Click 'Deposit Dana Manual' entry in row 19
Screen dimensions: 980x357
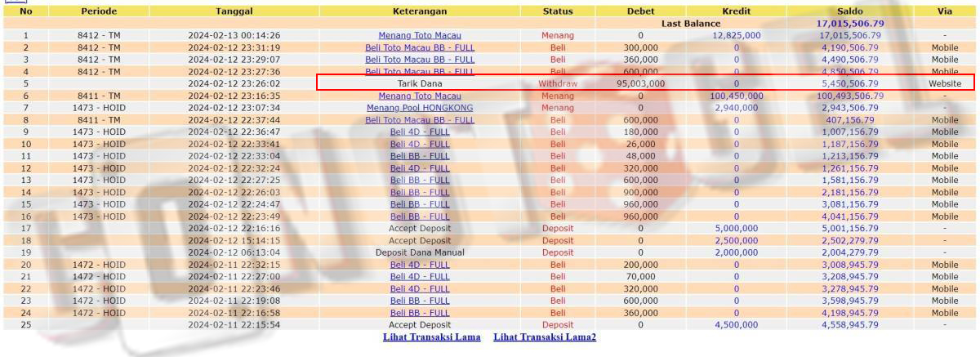click(x=419, y=252)
